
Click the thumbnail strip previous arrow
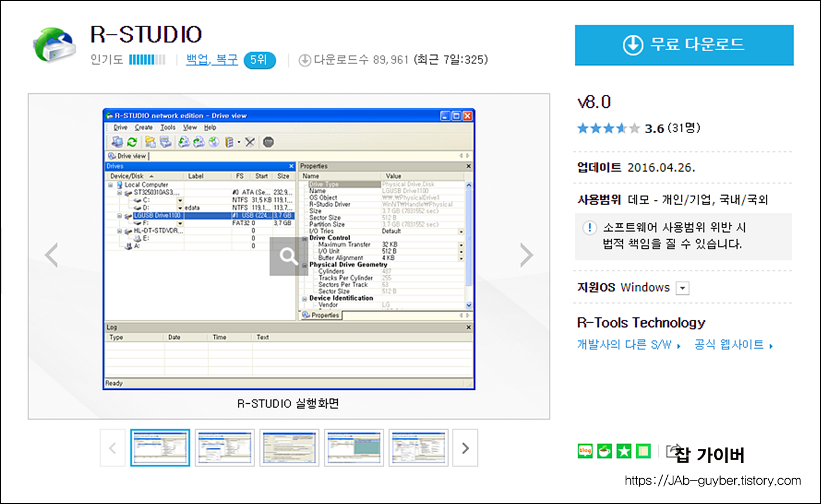tap(113, 448)
